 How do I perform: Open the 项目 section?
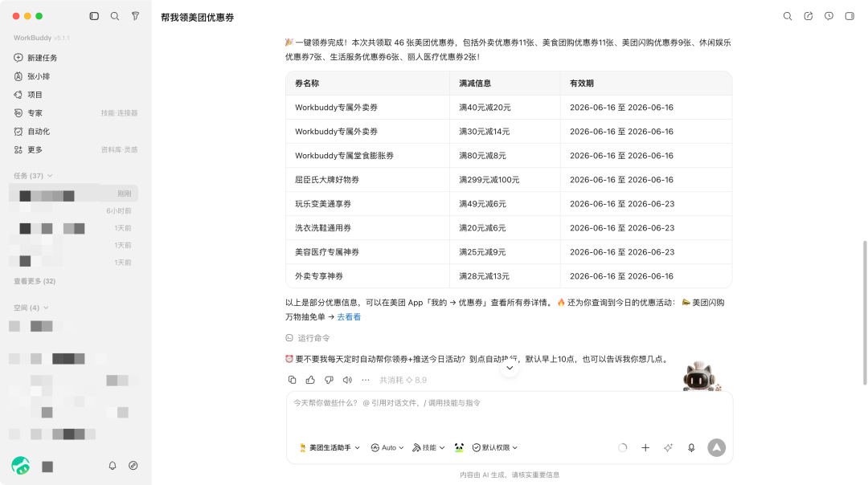point(28,95)
